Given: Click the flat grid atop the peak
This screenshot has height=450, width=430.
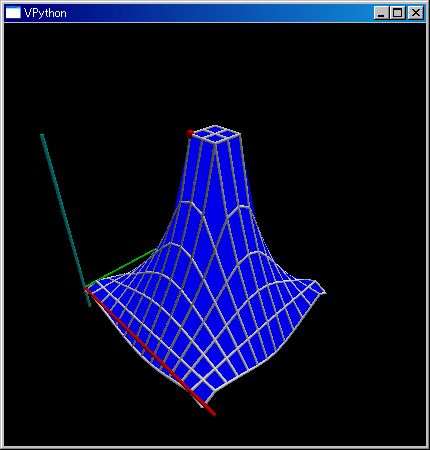Looking at the screenshot, I should (217, 134).
